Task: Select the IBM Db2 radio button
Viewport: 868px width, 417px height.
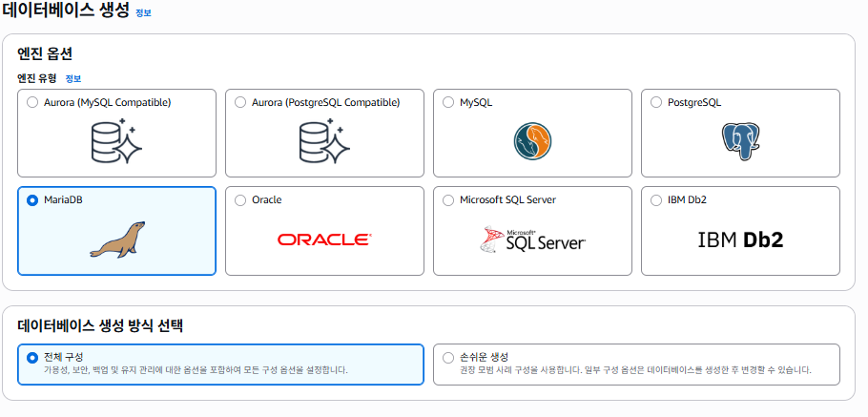Action: [x=656, y=200]
